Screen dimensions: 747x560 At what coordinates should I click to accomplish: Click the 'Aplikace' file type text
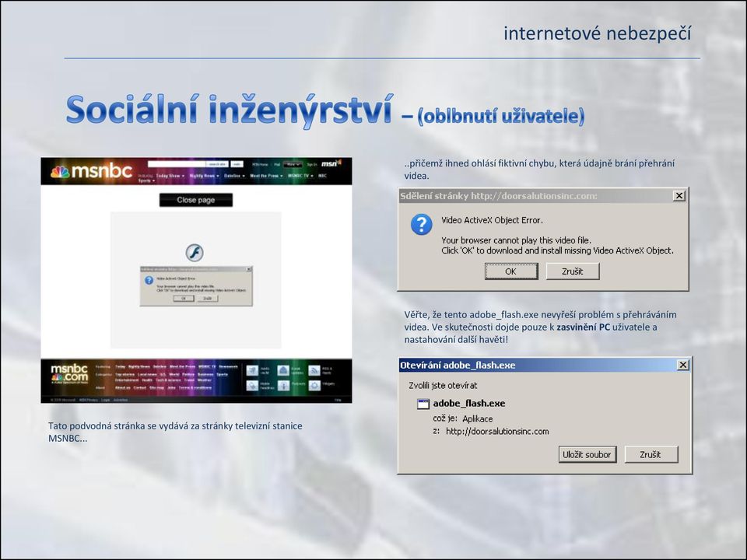coord(477,418)
